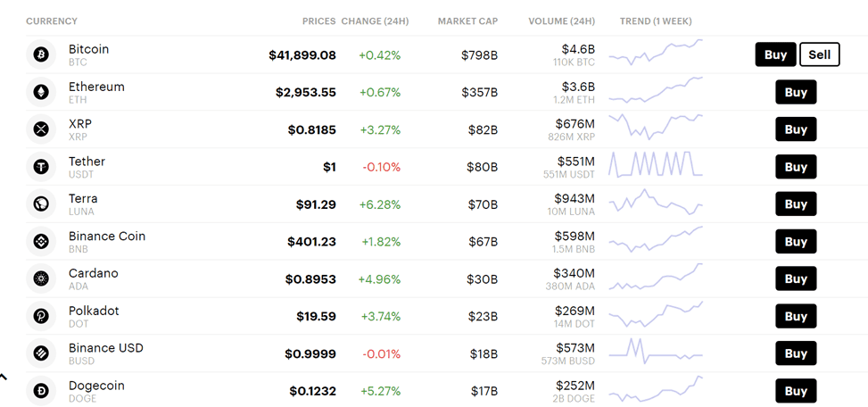Image resolution: width=868 pixels, height=407 pixels.
Task: Click the Terra weekly trend sparkline
Action: 656,202
